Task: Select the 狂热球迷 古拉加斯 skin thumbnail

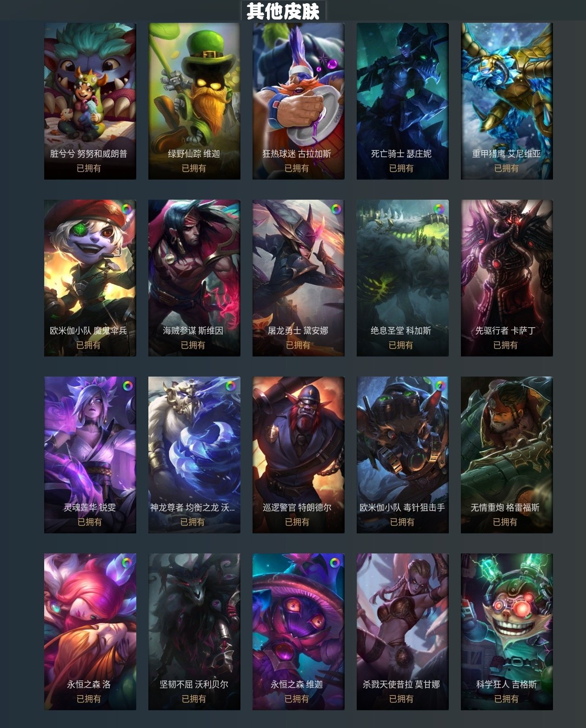Action: [299, 101]
